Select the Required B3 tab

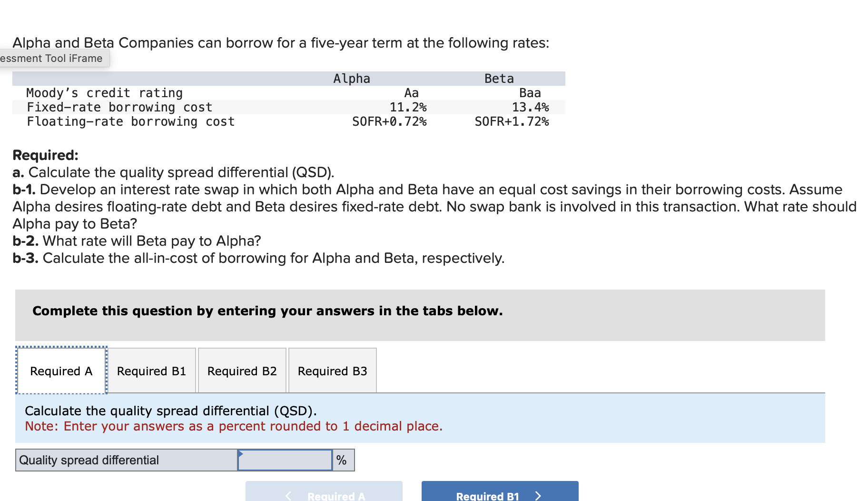click(x=332, y=371)
